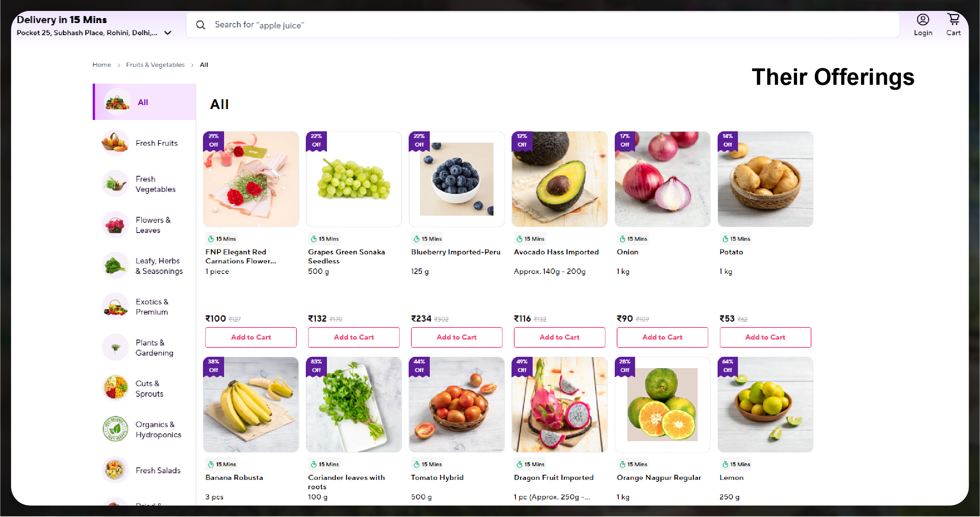Viewport: 980px width, 517px height.
Task: Select the Fresh Fruits category icon
Action: click(x=115, y=143)
